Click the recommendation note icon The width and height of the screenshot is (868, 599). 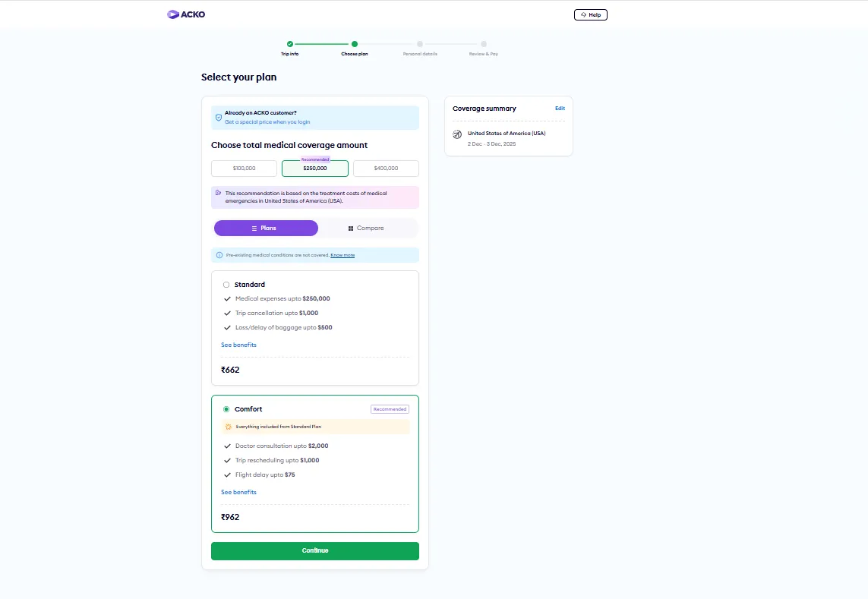pos(219,193)
